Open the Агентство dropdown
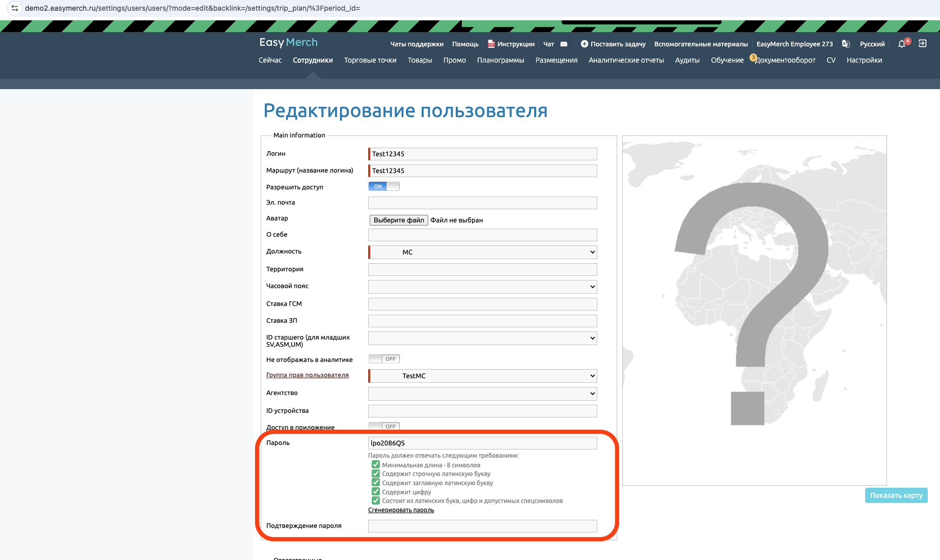 tap(482, 394)
